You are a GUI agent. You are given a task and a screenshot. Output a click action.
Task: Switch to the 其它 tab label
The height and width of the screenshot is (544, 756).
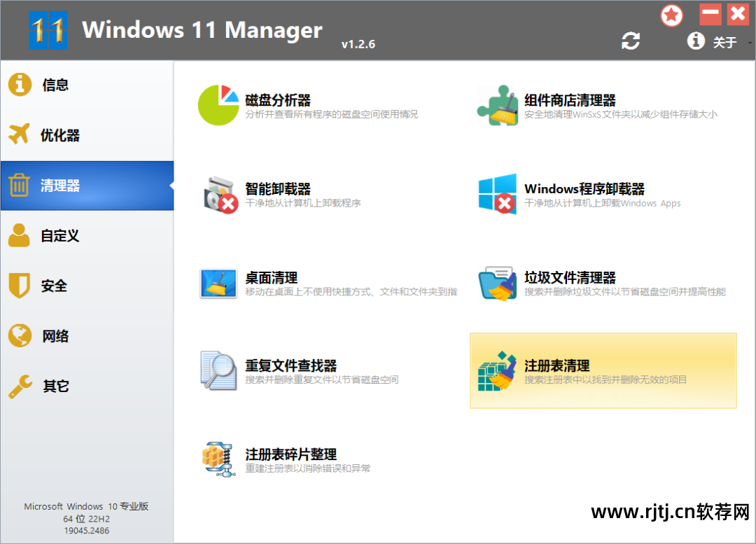point(56,386)
